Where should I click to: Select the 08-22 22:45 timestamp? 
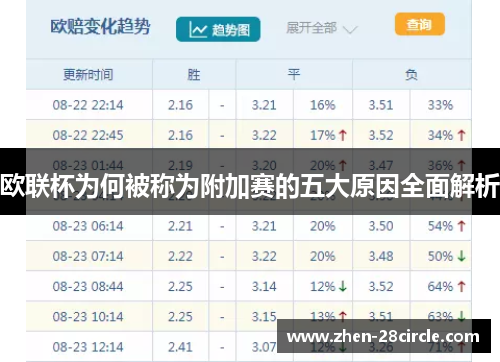[x=88, y=135]
